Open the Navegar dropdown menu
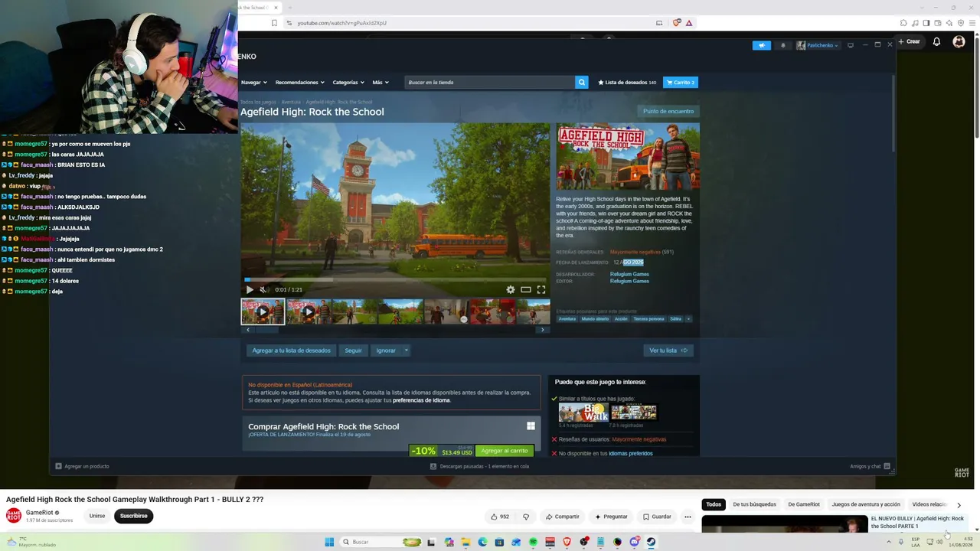This screenshot has height=551, width=980. click(x=254, y=82)
